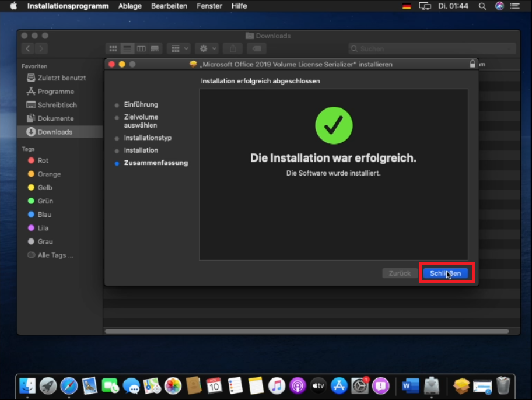The width and height of the screenshot is (532, 400).
Task: Open Microsoft Word from the Dock
Action: coord(410,385)
